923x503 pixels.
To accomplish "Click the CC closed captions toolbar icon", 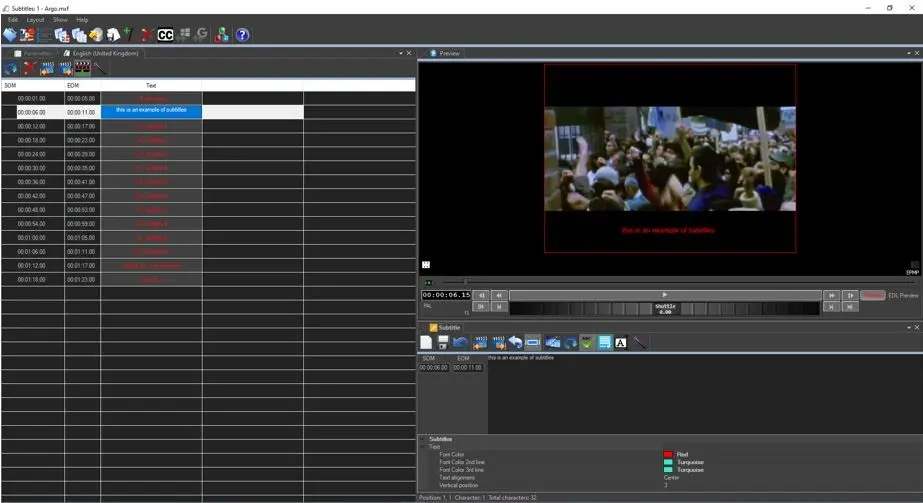I will (165, 34).
